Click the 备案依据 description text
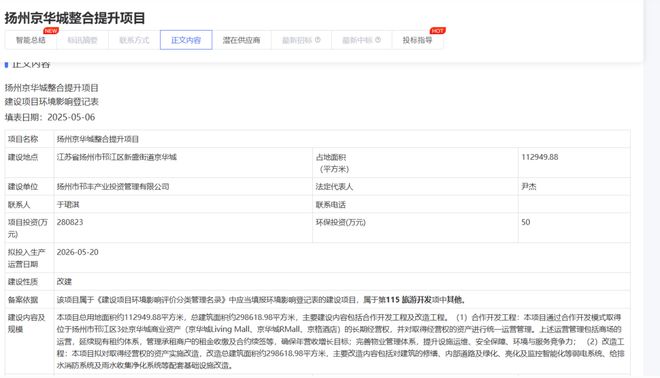The width and height of the screenshot is (660, 378). (x=261, y=300)
